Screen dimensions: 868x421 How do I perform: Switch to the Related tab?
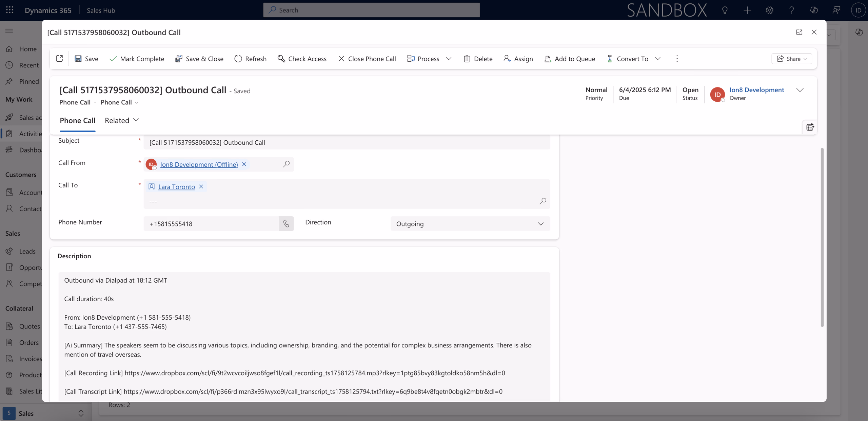(117, 120)
